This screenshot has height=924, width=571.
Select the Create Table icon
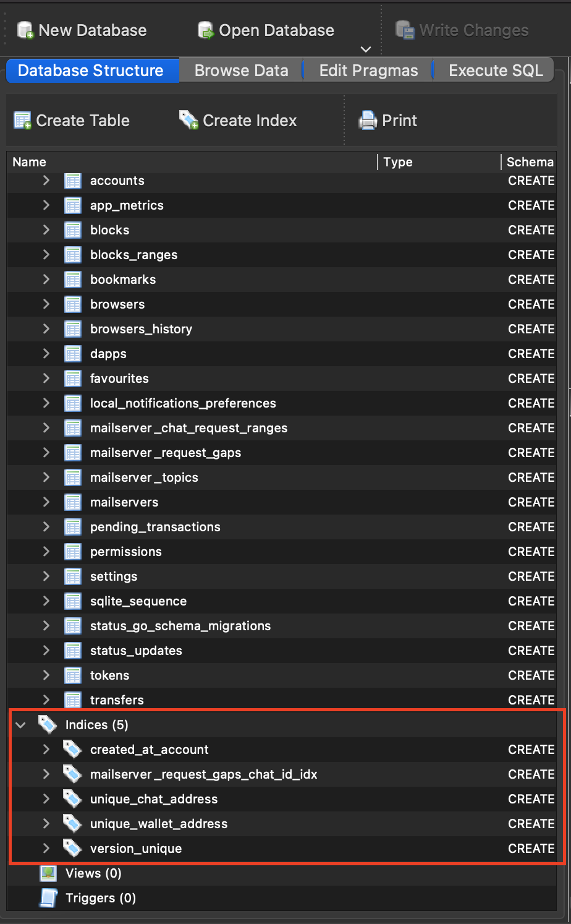(x=22, y=120)
